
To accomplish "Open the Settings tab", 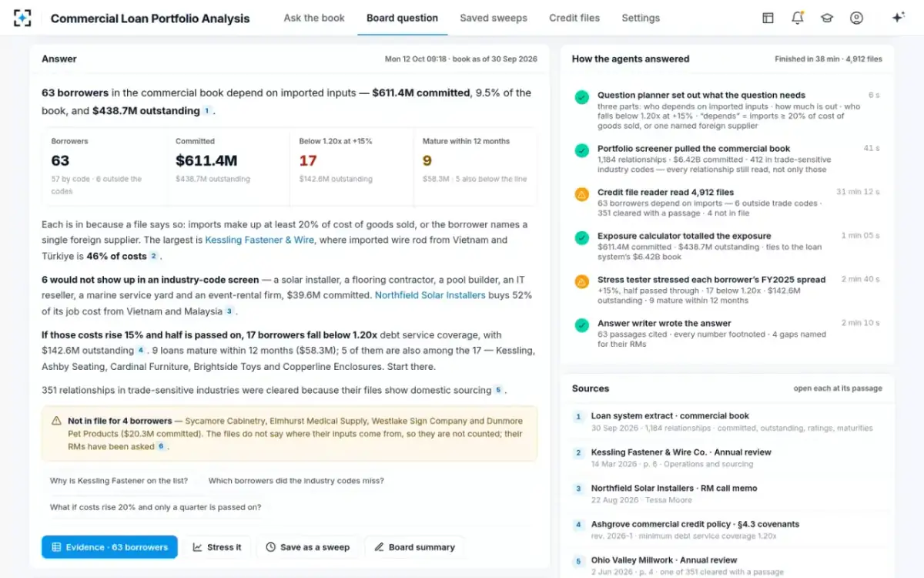I will tap(641, 18).
